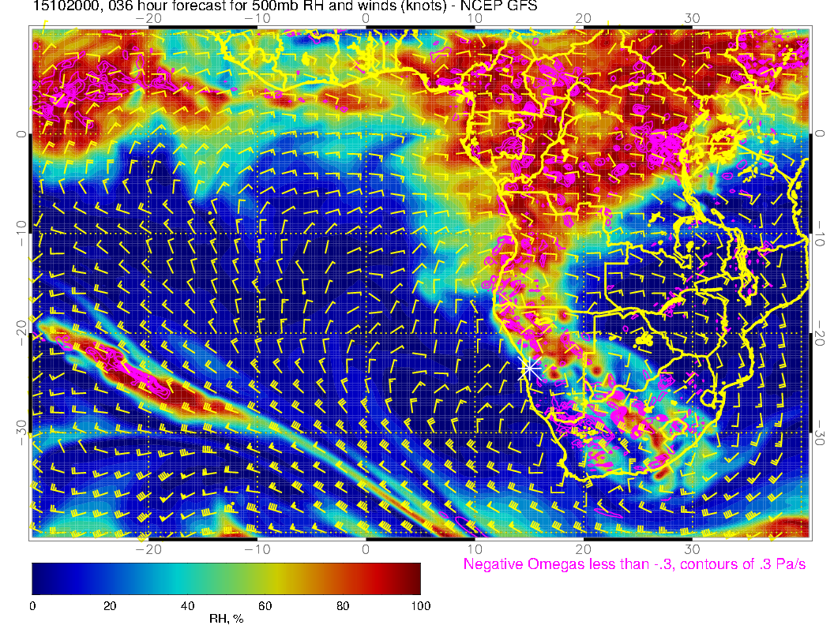Click the magenta Negative Omegas legend text
The height and width of the screenshot is (644, 834).
pyautogui.click(x=634, y=564)
